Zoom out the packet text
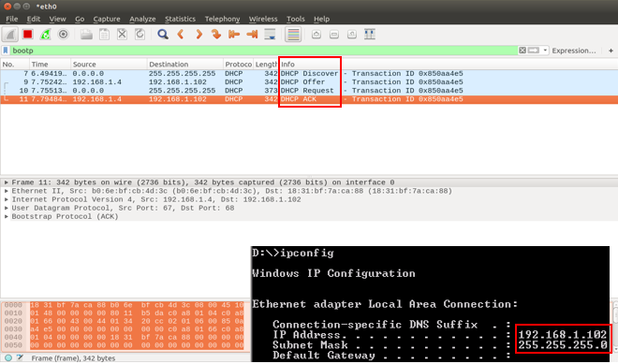Image resolution: width=618 pixels, height=364 pixels. click(x=334, y=35)
